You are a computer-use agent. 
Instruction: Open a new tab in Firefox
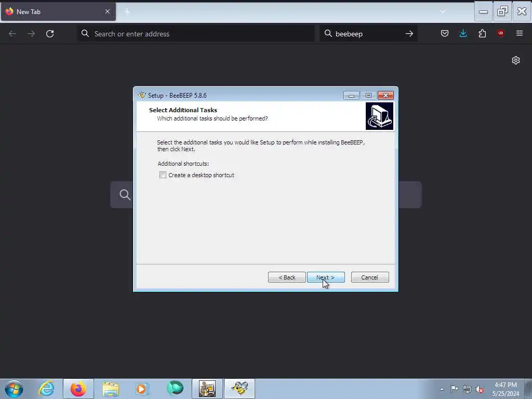[127, 11]
